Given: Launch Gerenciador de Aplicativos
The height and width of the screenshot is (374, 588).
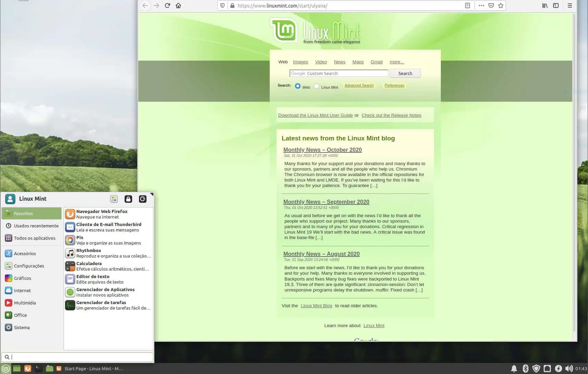Looking at the screenshot, I should click(108, 292).
